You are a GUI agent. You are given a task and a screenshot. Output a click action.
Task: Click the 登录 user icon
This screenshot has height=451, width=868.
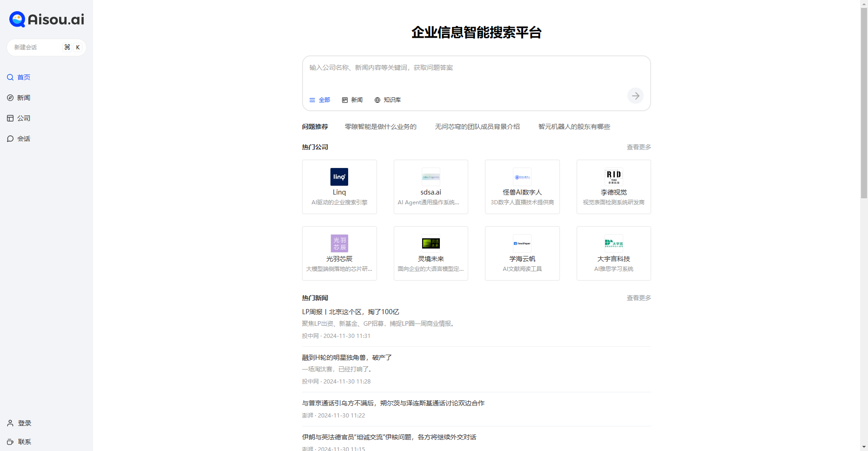click(10, 423)
